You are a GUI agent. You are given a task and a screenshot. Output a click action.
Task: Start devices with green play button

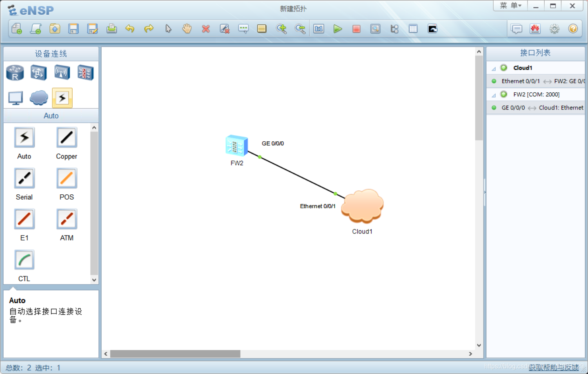click(338, 29)
